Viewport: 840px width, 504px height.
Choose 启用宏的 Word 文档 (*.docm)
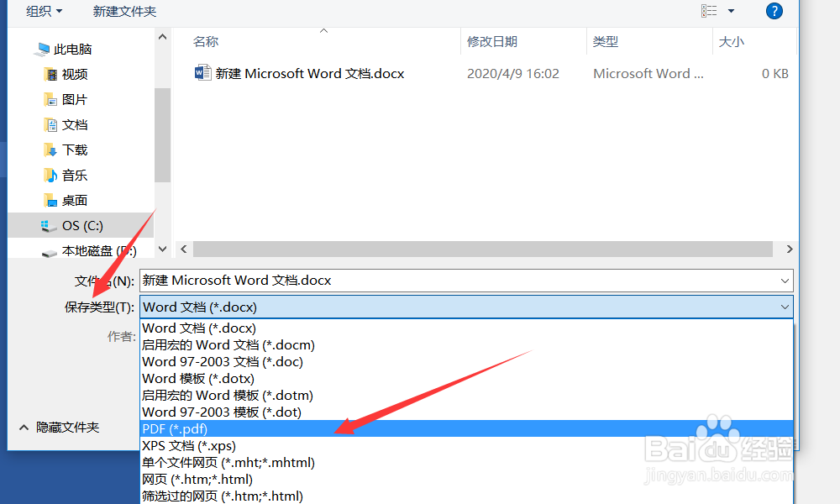pos(466,345)
